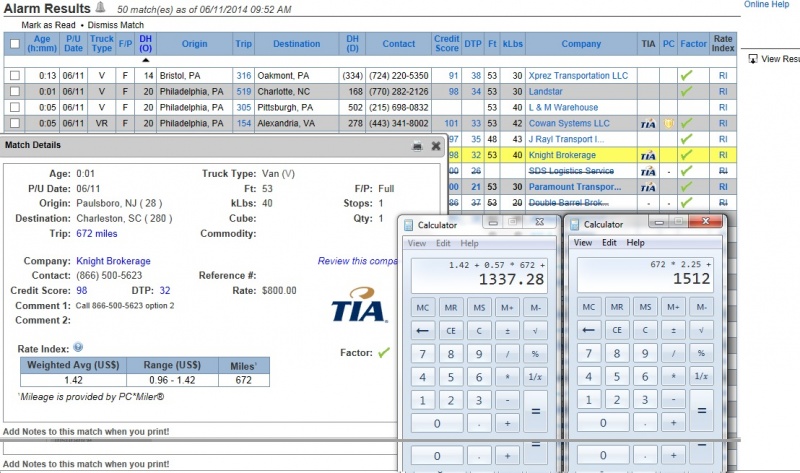Viewport: 800px width, 473px height.
Task: Click the PC shield icon for Cowan Systems
Action: click(x=668, y=123)
